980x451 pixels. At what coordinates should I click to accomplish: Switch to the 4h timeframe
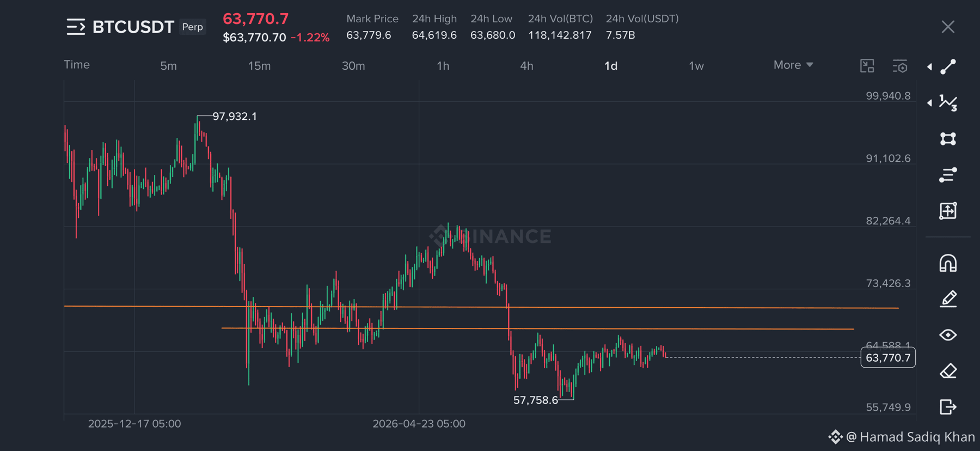(x=526, y=66)
